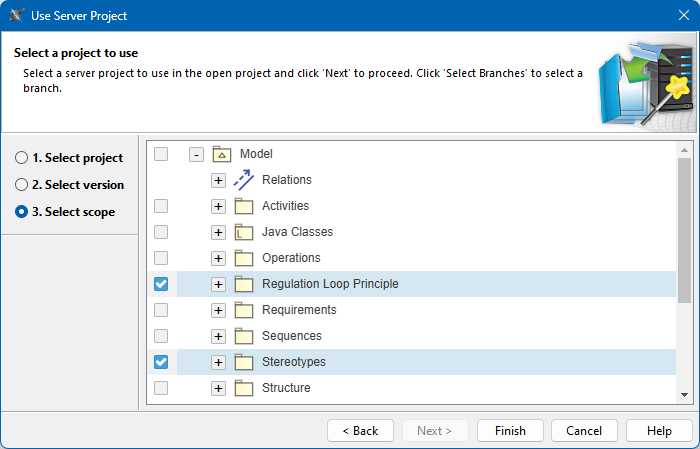Select the Activities row label
Viewport: 700px width, 449px height.
click(285, 206)
